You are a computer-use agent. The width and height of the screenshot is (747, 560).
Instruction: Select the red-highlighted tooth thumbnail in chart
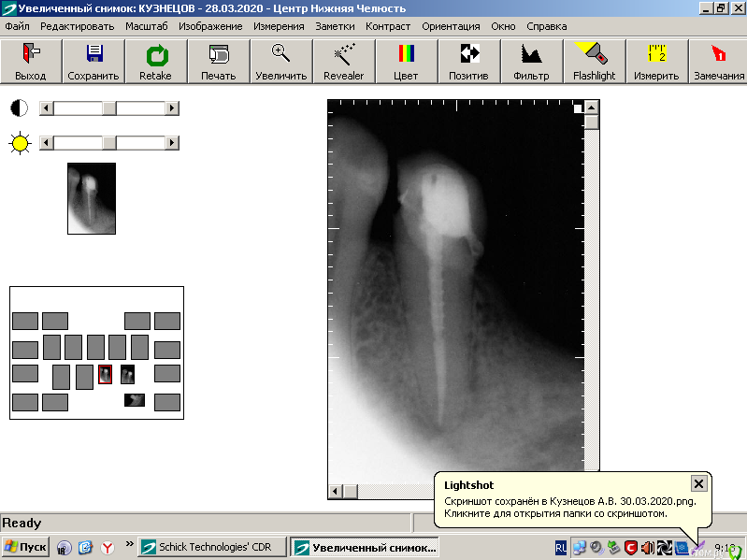(x=105, y=375)
